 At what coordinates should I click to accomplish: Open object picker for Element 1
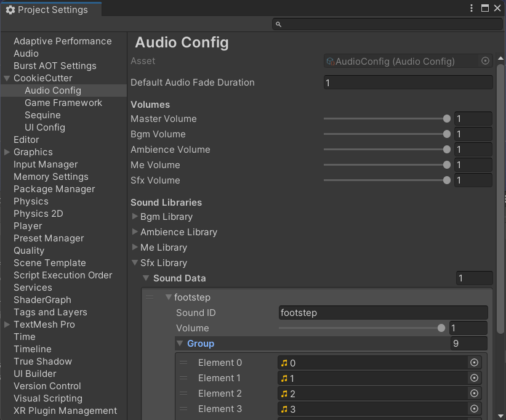(x=474, y=378)
